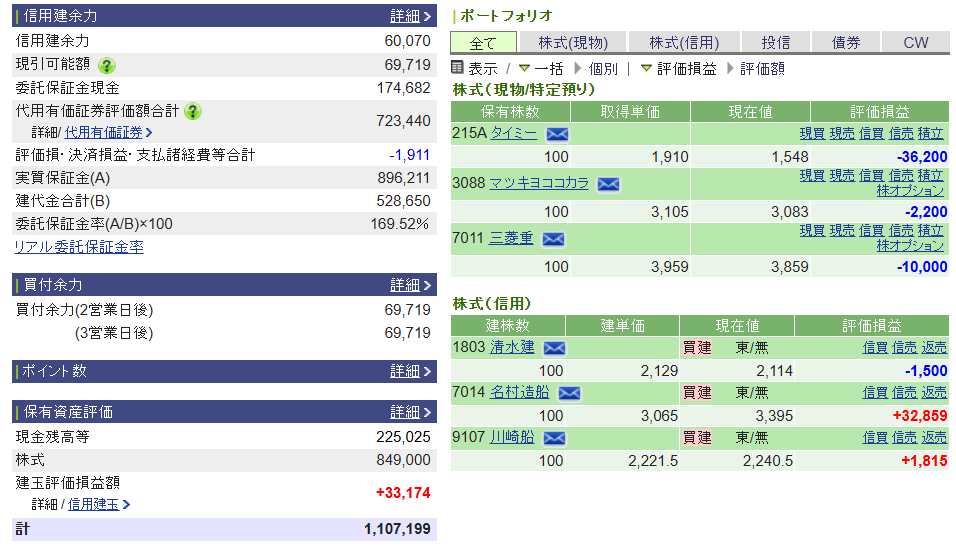Expand 詳細 in the 買付余力 header
This screenshot has width=956, height=552.
click(410, 285)
